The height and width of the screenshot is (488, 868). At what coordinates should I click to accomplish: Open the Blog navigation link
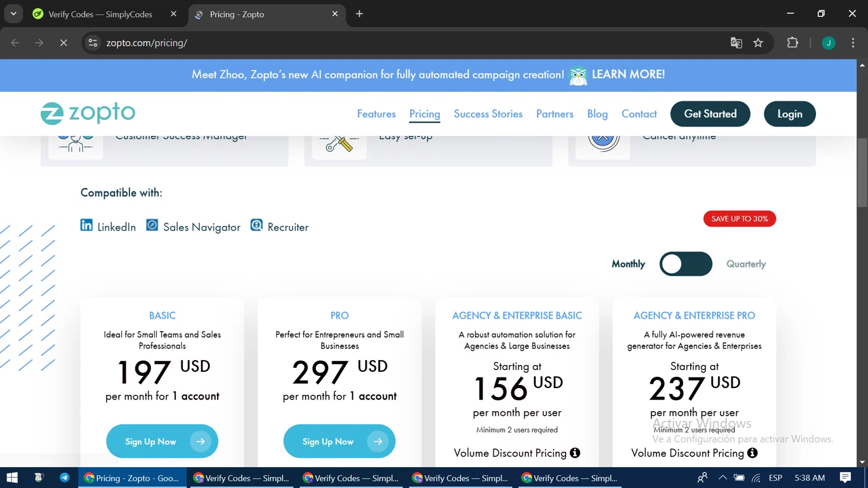coord(597,114)
